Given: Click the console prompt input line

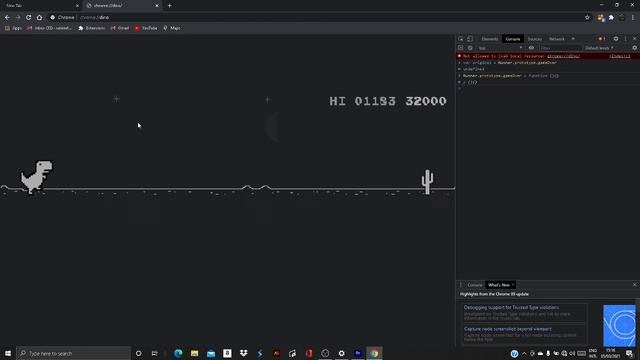Looking at the screenshot, I should coord(547,89).
